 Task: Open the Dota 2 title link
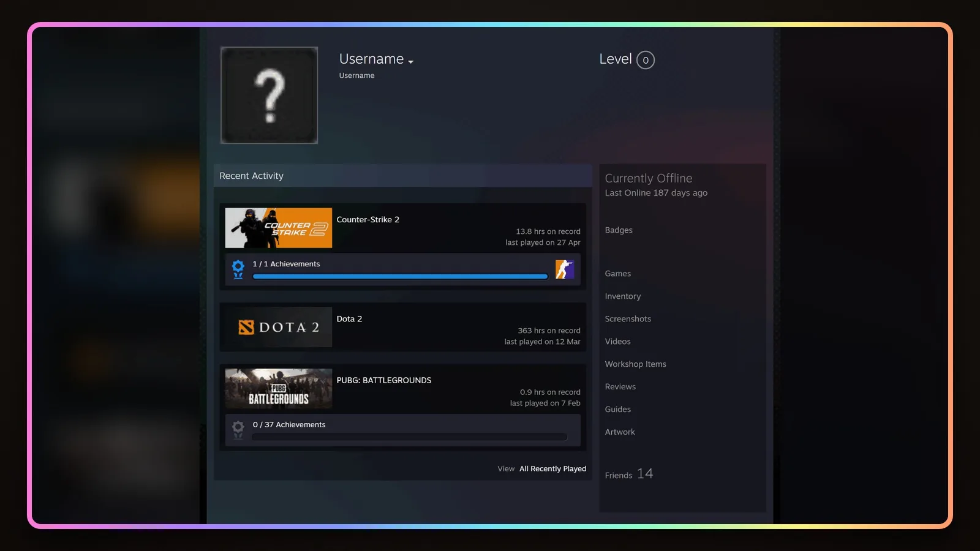pos(349,319)
